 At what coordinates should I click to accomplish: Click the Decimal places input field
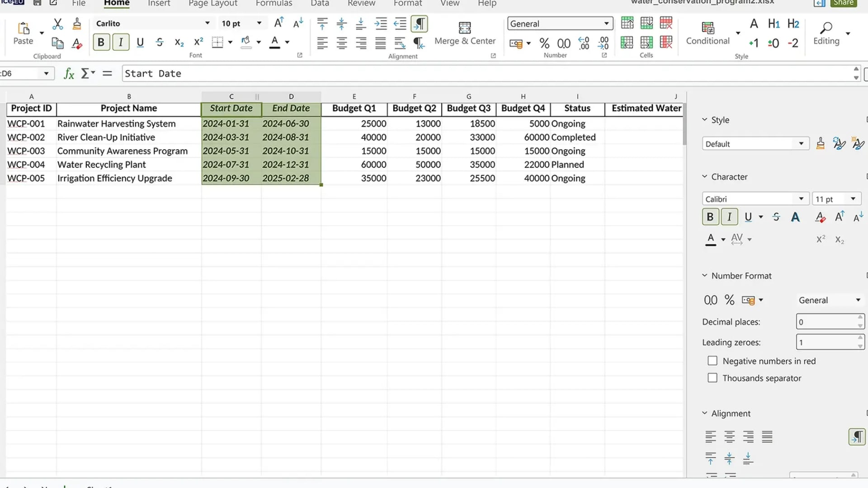tap(826, 322)
